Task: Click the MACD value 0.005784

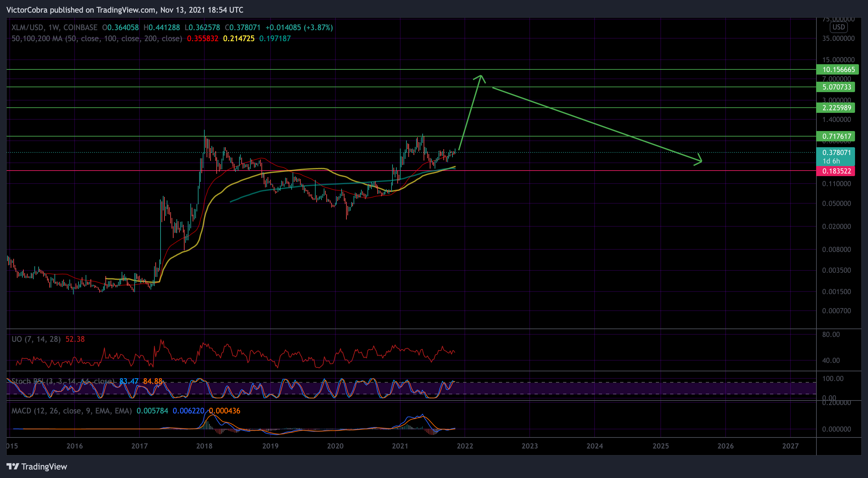Action: point(152,411)
